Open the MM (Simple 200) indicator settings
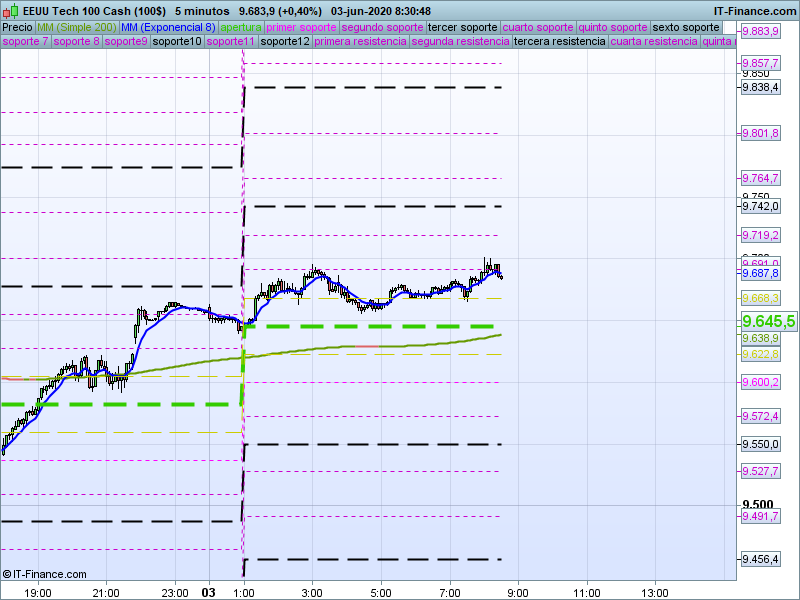Image resolution: width=800 pixels, height=600 pixels. [x=68, y=27]
